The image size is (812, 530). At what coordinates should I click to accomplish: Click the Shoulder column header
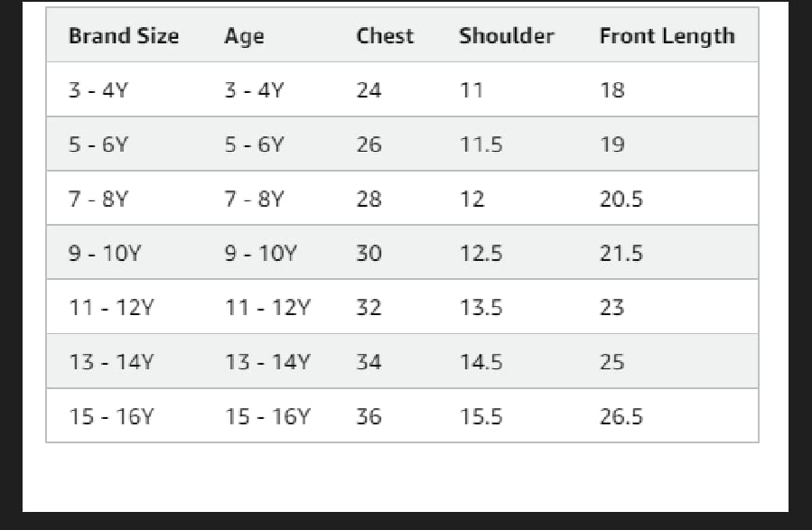click(x=506, y=36)
